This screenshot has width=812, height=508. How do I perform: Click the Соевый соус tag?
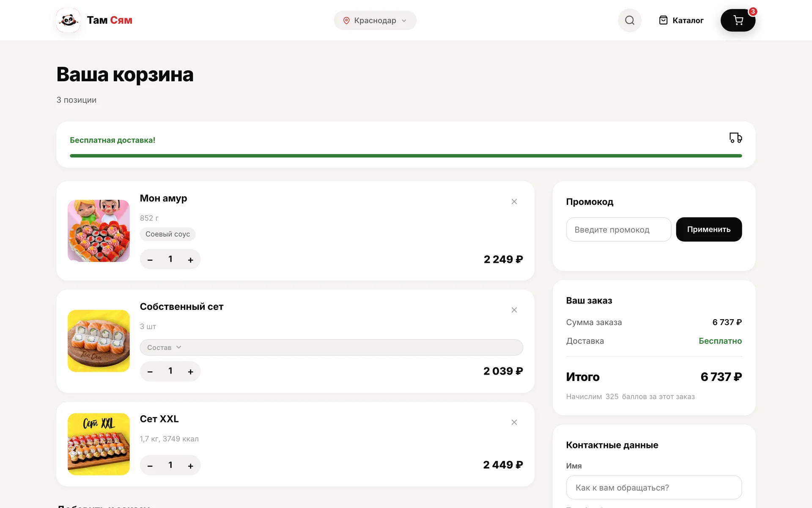pyautogui.click(x=168, y=234)
